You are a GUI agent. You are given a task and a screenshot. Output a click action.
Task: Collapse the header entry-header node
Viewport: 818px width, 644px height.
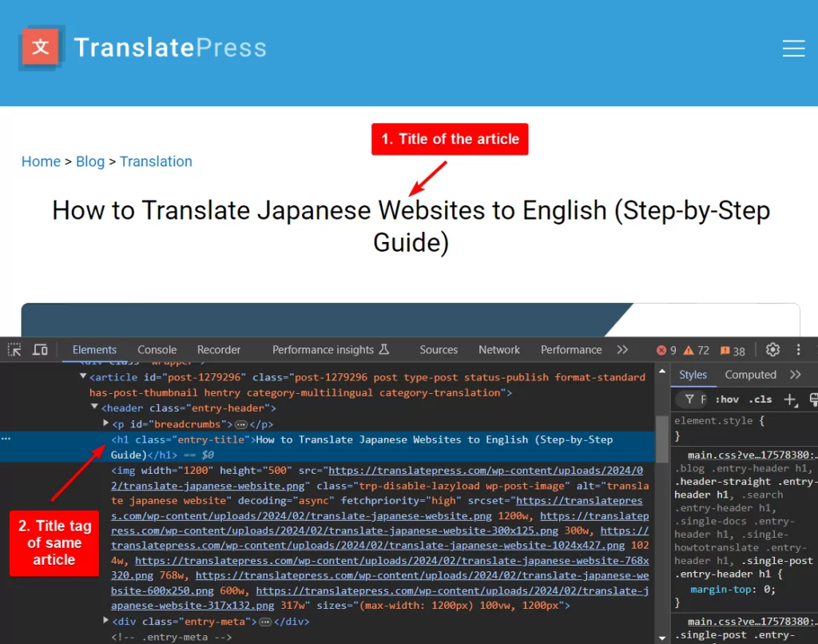tap(94, 407)
